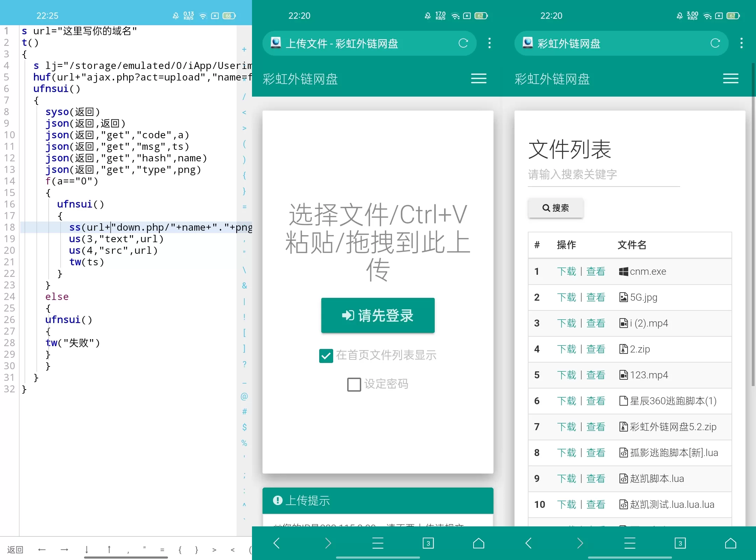Insert question mark from editor side column

[x=244, y=364]
